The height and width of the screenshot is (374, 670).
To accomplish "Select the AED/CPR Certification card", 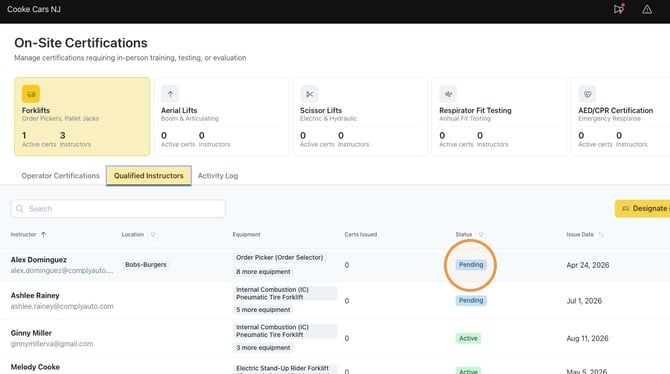I will point(620,116).
